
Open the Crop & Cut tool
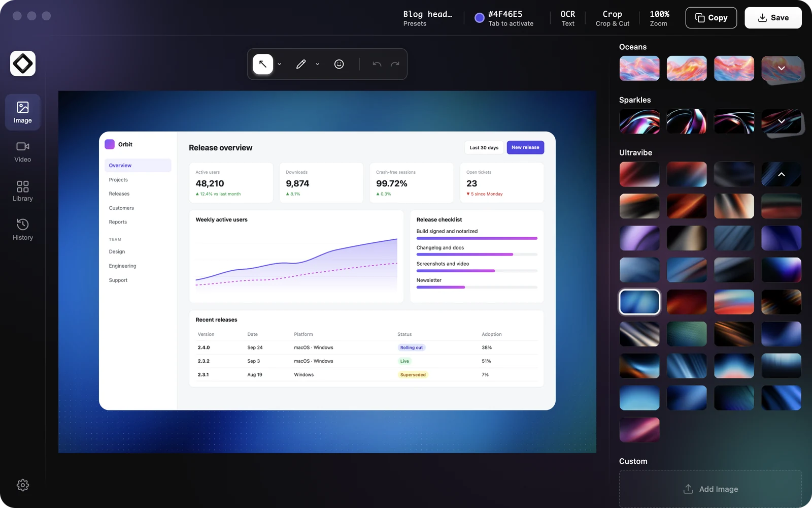coord(613,18)
